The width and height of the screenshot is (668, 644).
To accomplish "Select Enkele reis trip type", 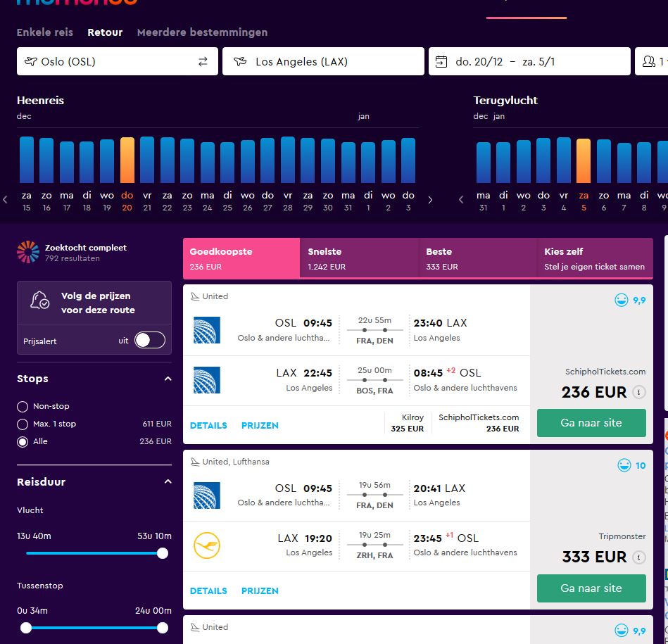I will tap(45, 32).
